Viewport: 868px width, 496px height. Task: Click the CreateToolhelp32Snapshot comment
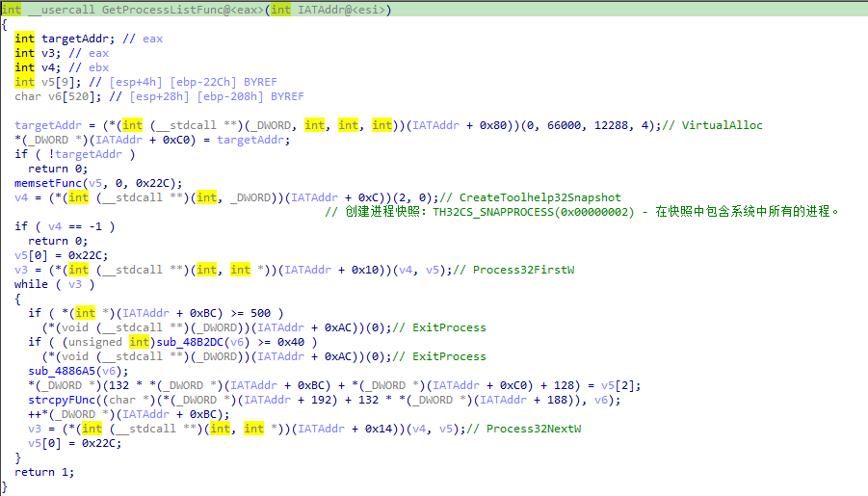[x=539, y=197]
